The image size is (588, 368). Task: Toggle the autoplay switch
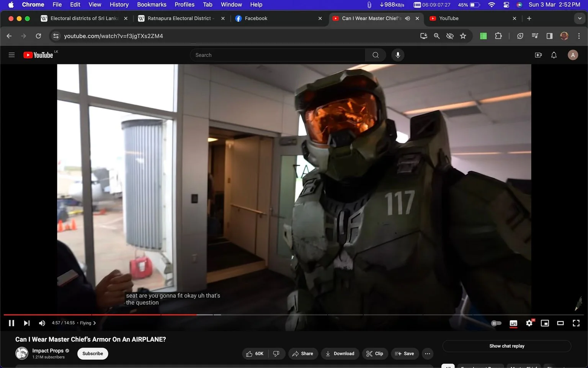tap(496, 323)
